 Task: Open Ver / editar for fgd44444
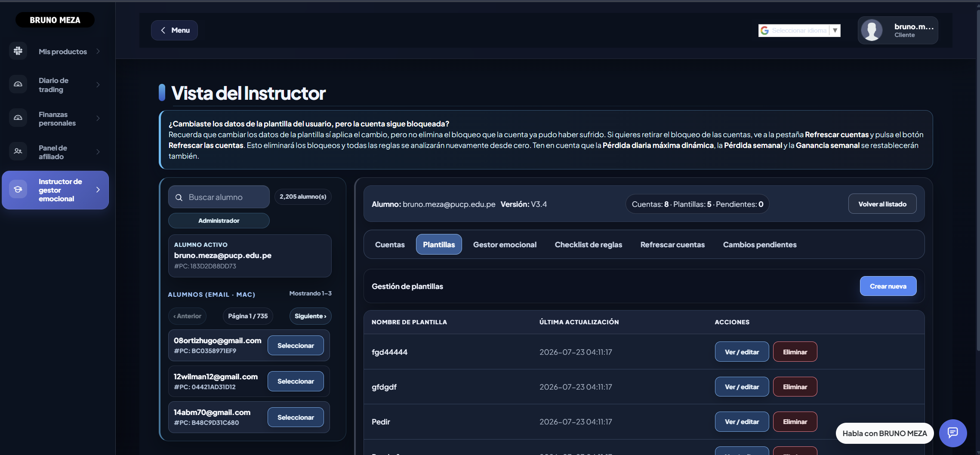pyautogui.click(x=742, y=352)
